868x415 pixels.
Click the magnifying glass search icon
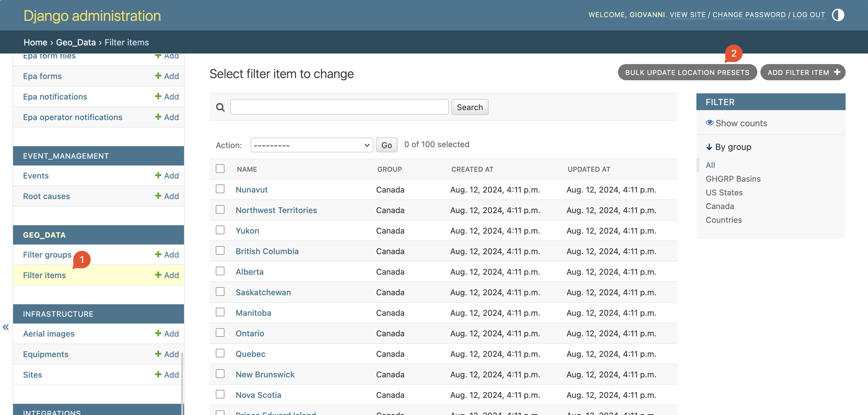click(x=220, y=107)
